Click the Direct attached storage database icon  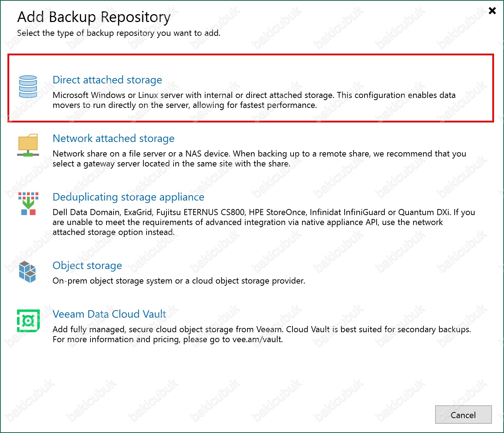point(28,87)
